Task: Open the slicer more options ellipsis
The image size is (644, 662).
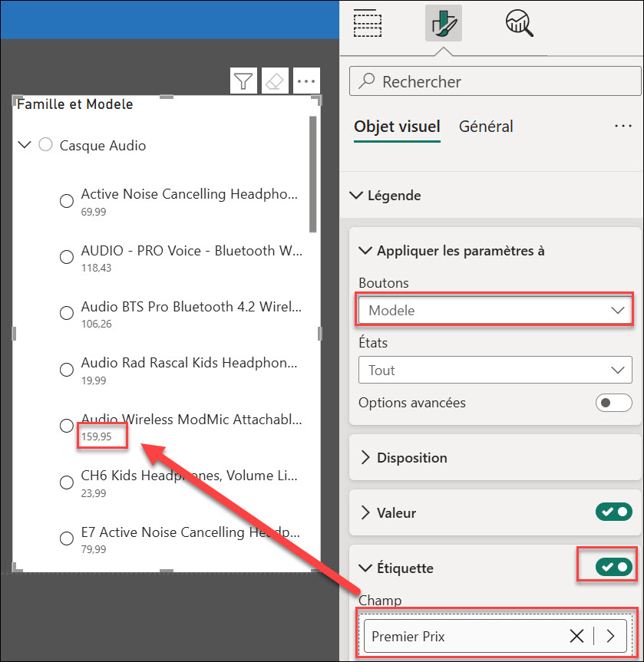Action: tap(305, 81)
